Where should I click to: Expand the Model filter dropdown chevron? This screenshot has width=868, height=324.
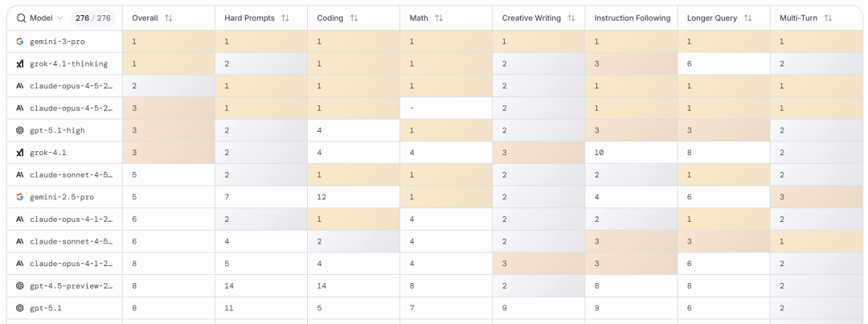point(59,18)
